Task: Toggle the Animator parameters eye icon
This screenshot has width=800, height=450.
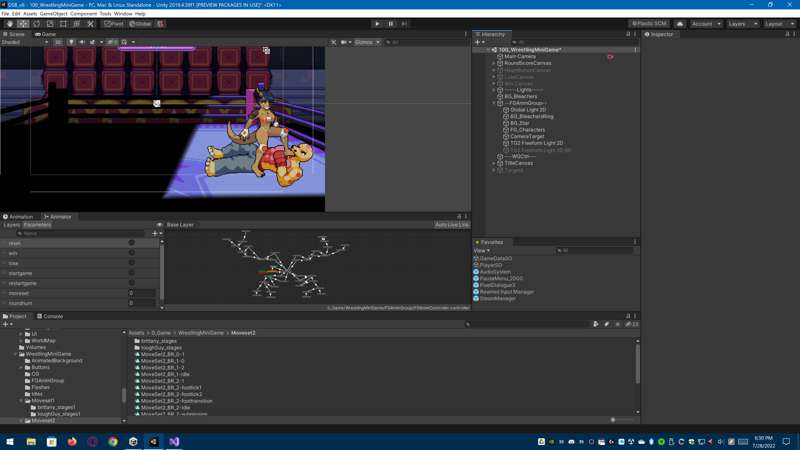Action: click(x=160, y=225)
